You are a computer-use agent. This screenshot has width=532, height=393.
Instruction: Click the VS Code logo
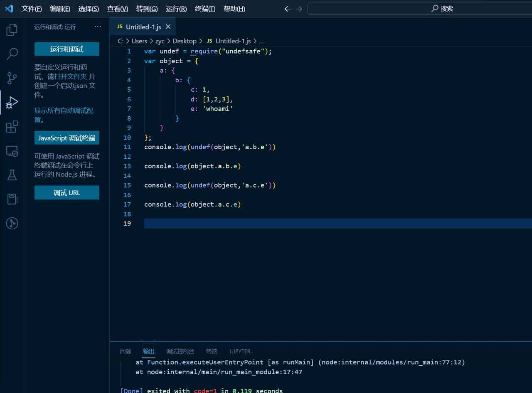click(8, 8)
